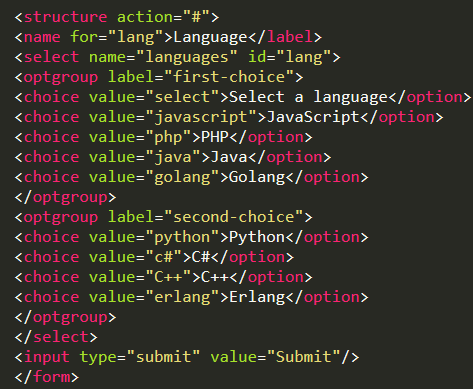Place cursor on closing "label" tag
The image size is (473, 389).
coord(290,37)
